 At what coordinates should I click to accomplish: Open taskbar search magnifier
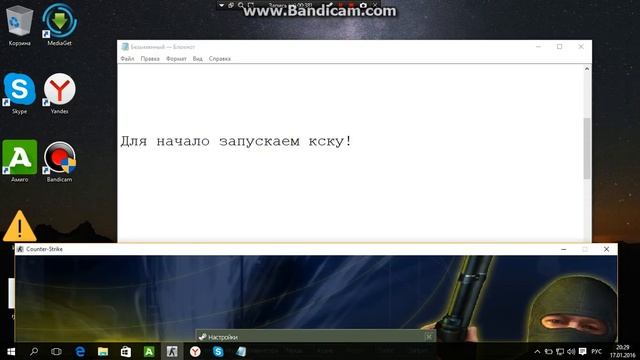34,351
